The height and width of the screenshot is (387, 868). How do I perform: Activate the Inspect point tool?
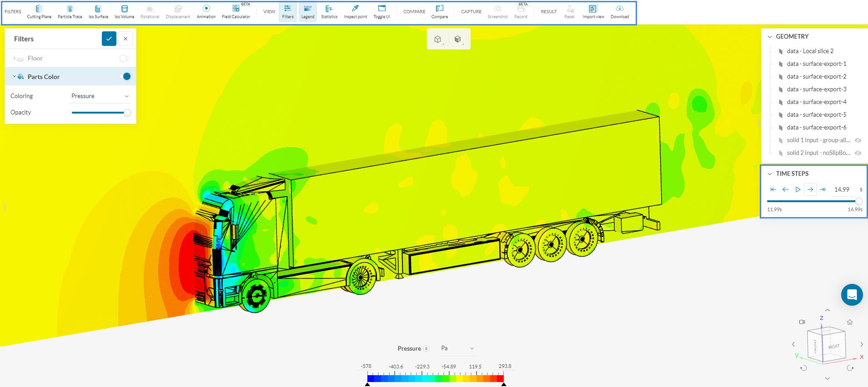click(x=355, y=12)
